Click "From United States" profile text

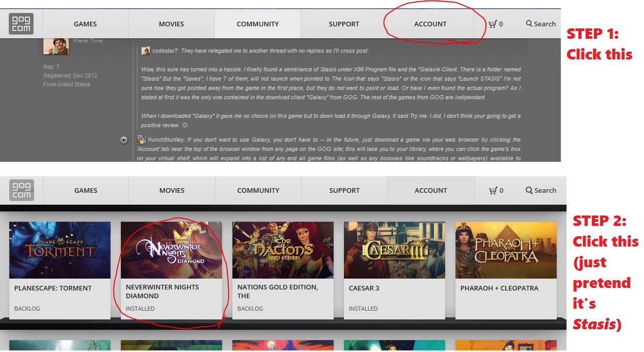click(67, 84)
